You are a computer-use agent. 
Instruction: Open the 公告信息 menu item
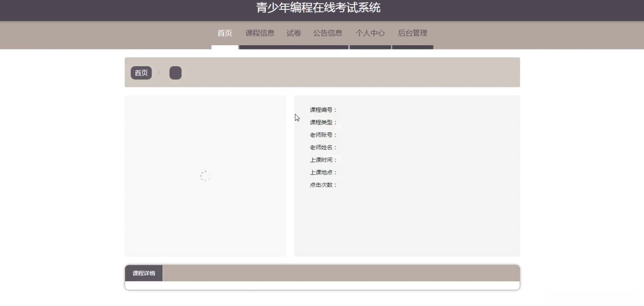tap(328, 33)
